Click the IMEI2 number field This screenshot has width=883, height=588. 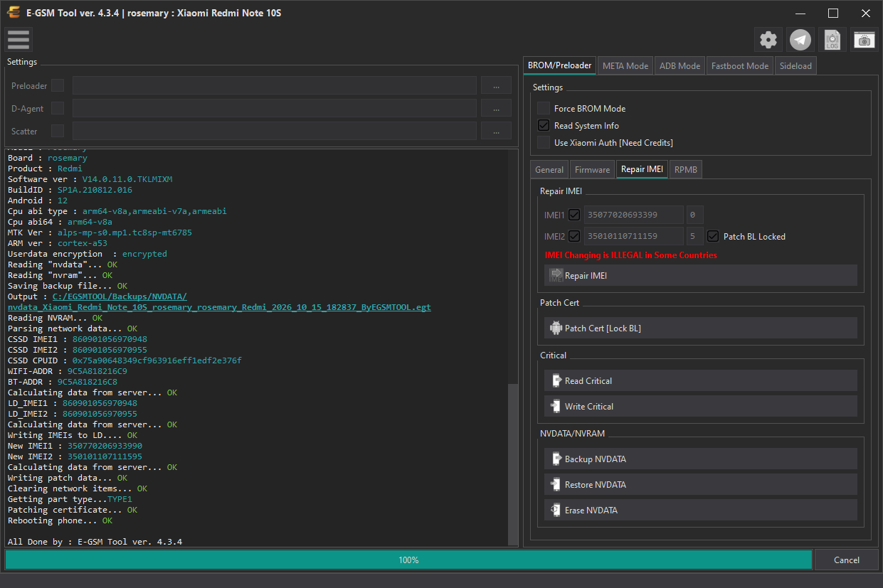pos(633,236)
